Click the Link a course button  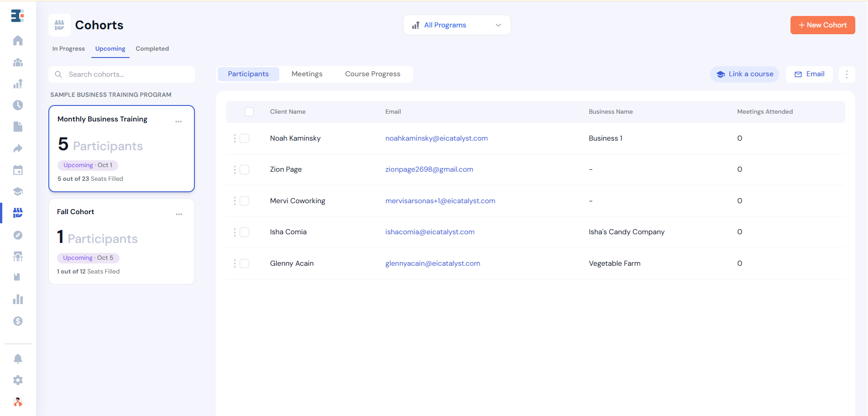click(x=744, y=74)
